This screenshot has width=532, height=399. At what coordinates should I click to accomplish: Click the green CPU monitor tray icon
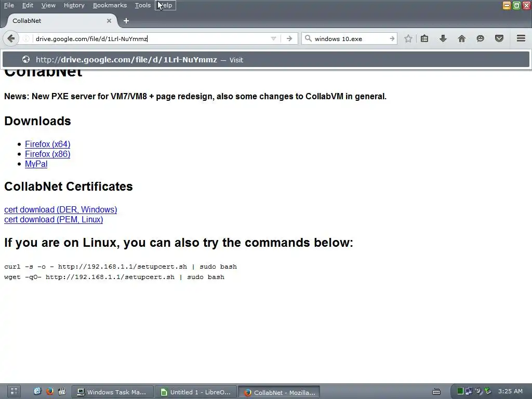(x=460, y=391)
